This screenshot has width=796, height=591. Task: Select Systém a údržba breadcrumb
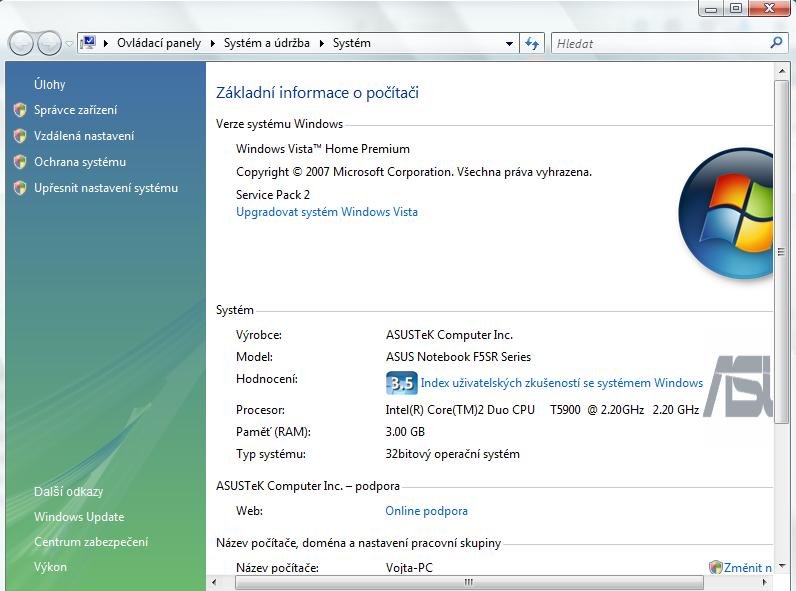pos(267,43)
